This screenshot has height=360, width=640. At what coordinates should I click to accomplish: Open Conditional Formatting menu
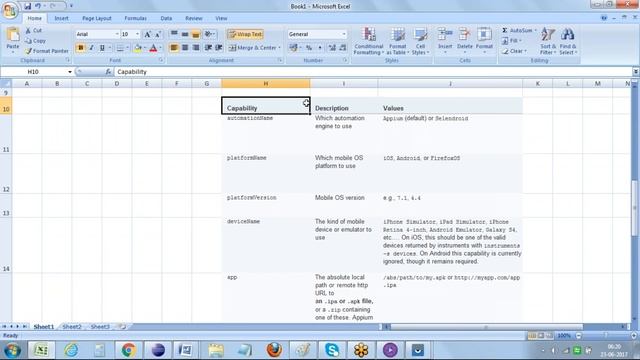point(369,41)
